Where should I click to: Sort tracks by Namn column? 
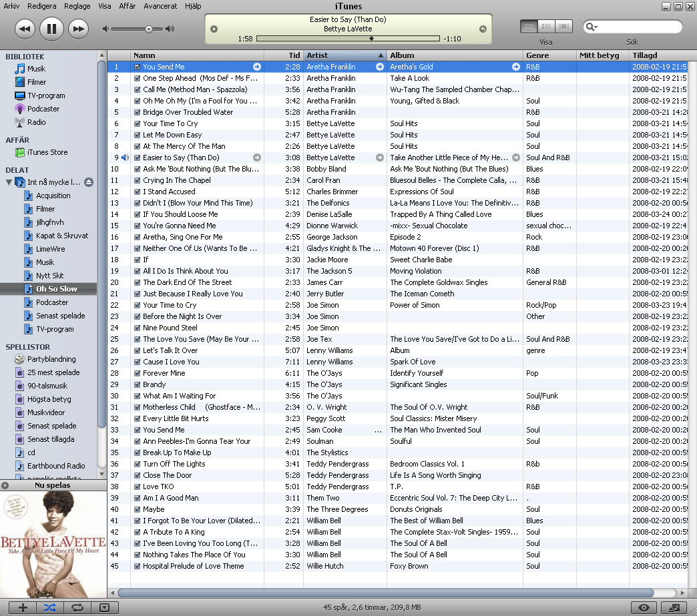click(198, 55)
